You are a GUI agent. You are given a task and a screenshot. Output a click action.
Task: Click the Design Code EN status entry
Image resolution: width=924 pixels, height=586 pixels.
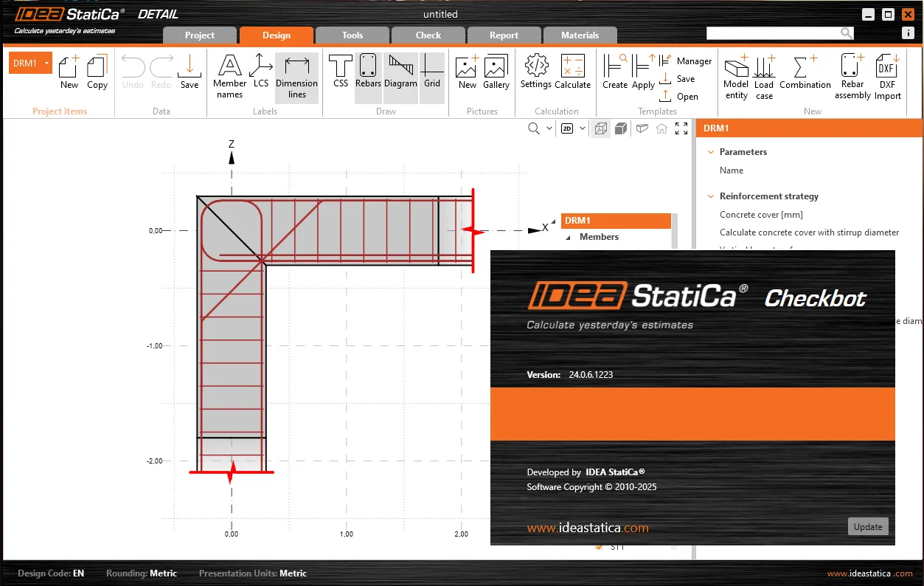click(x=51, y=573)
